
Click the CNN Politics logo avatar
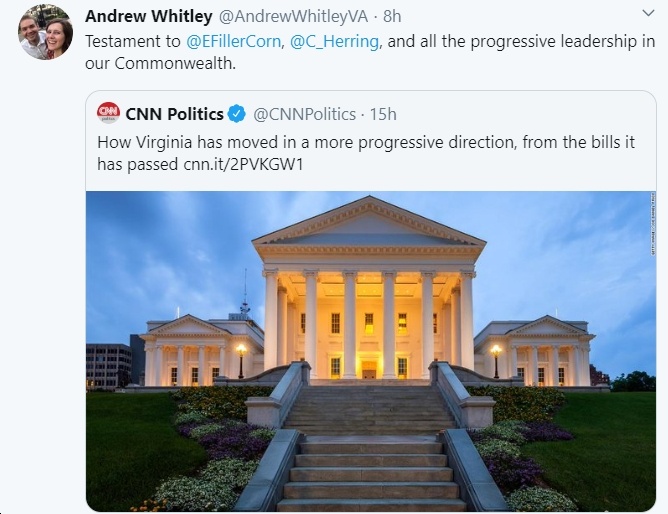pyautogui.click(x=108, y=113)
